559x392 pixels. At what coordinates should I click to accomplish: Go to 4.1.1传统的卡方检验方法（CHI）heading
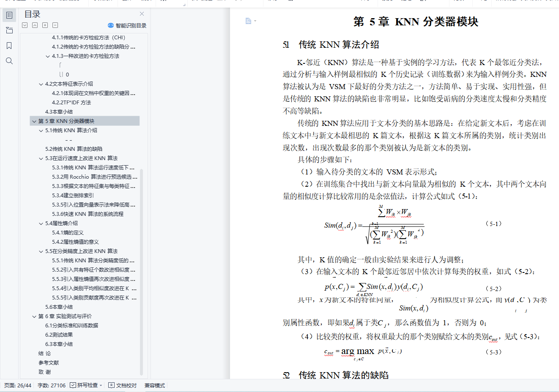pyautogui.click(x=89, y=38)
